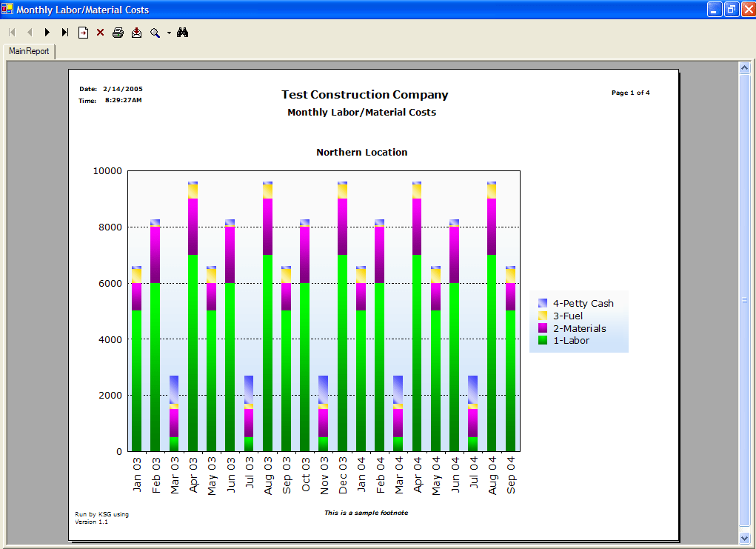Select the MainReport tab
Image resolution: width=756 pixels, height=549 pixels.
click(x=30, y=52)
